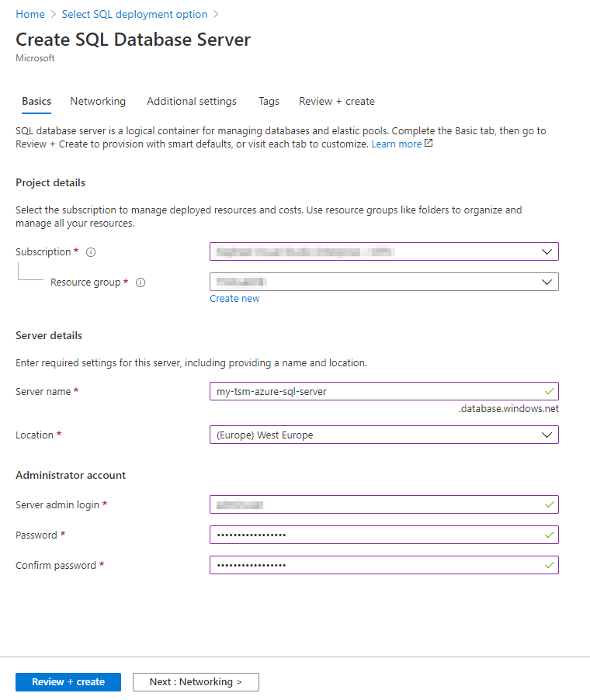Switch to the Networking tab
This screenshot has width=590, height=700.
click(98, 102)
